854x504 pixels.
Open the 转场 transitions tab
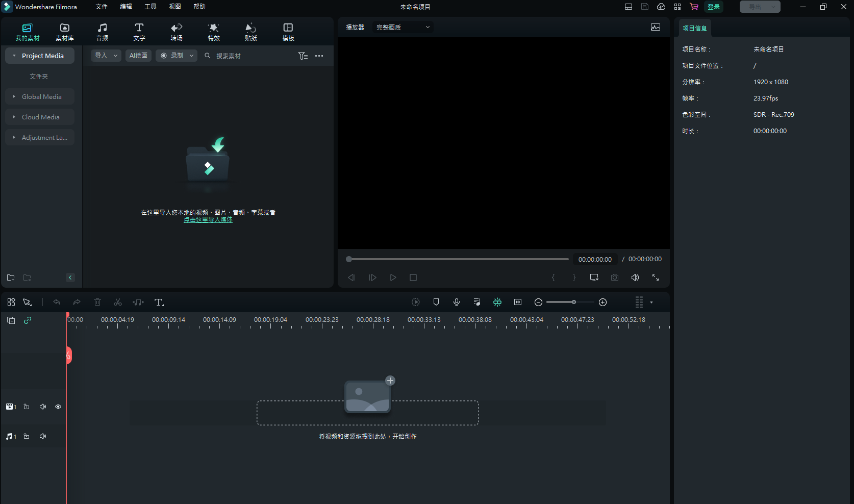(x=177, y=32)
